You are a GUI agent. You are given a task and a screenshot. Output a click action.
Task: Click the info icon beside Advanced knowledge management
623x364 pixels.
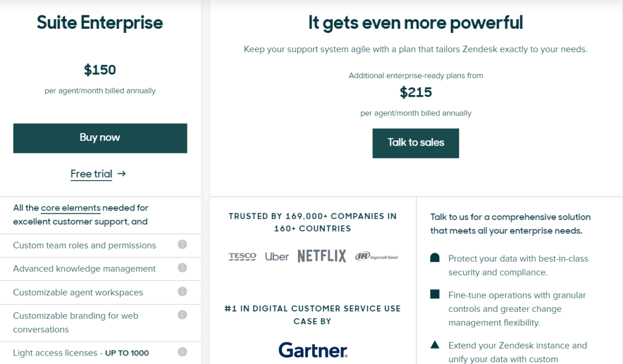click(x=182, y=268)
